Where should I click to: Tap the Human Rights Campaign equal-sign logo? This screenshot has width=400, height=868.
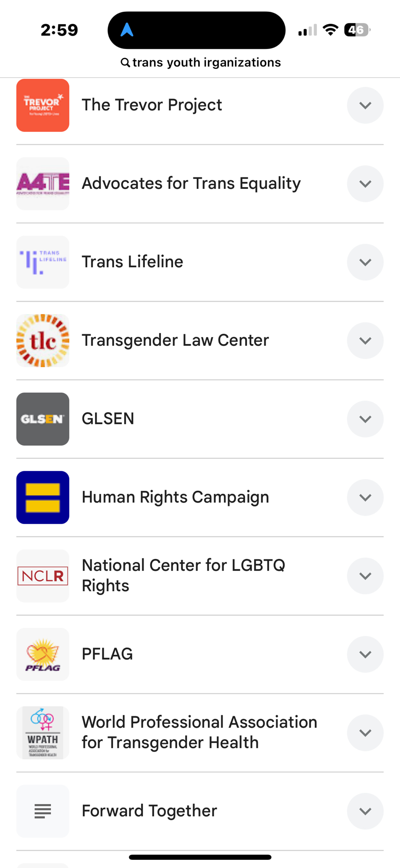click(x=43, y=497)
